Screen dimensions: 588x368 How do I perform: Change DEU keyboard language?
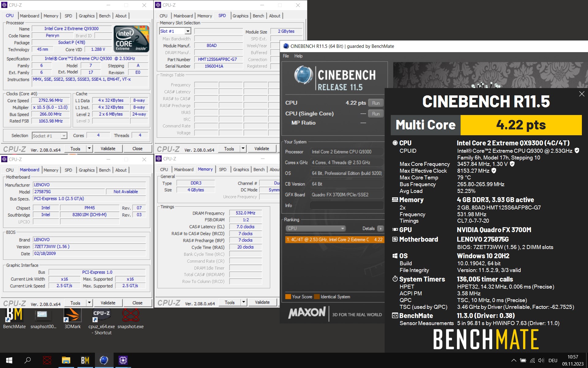coord(553,361)
